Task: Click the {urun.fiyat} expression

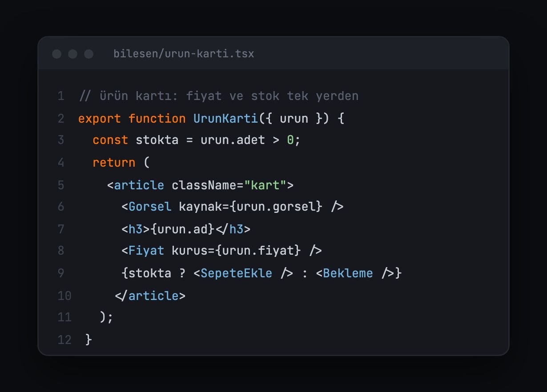Action: click(x=258, y=251)
